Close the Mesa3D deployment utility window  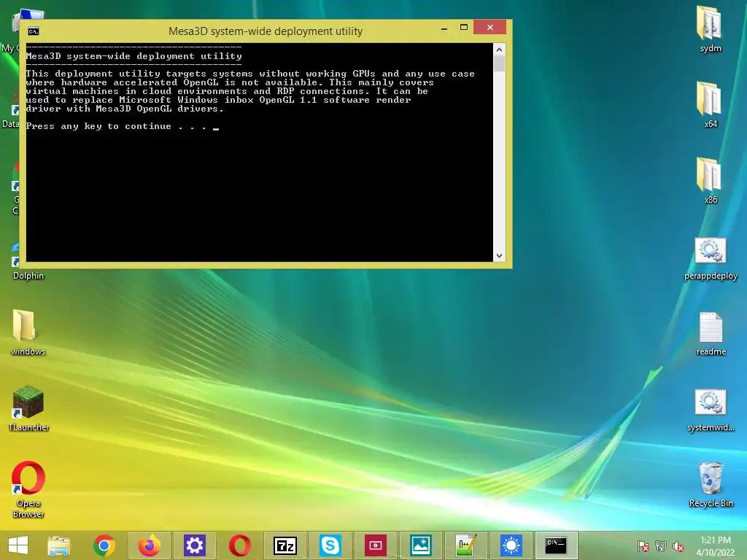click(489, 28)
